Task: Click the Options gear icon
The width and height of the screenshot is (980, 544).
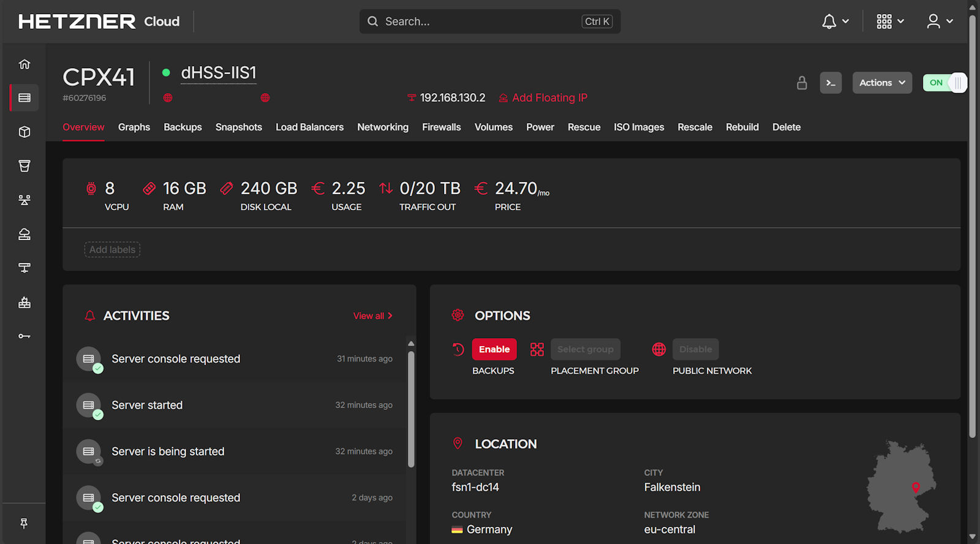Action: [x=458, y=315]
